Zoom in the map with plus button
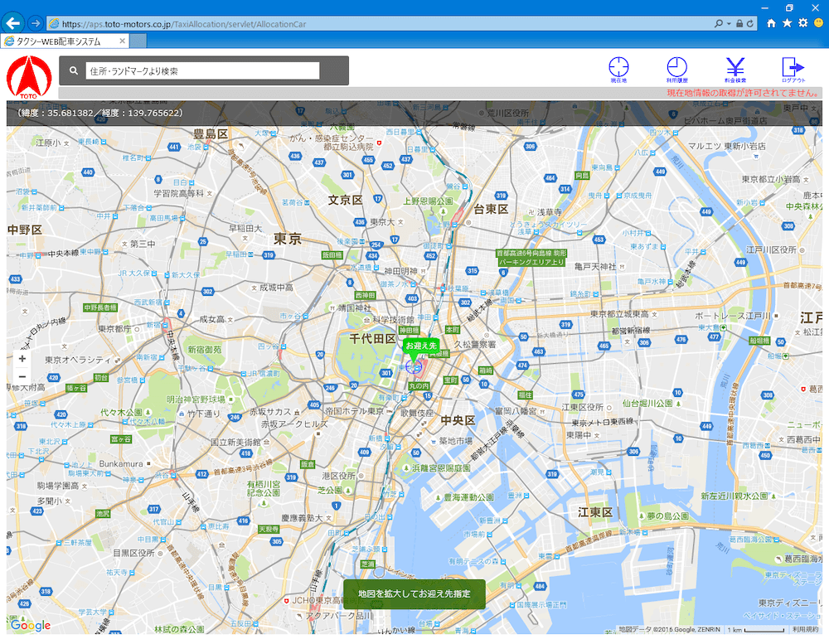 22,359
